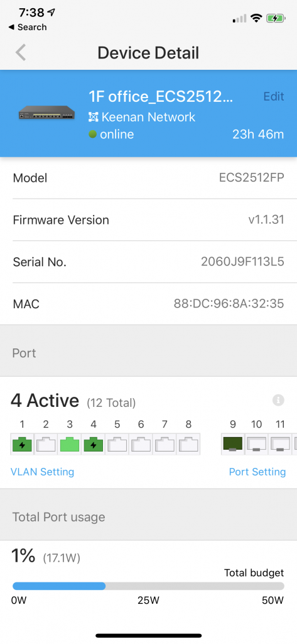Select active port 3 icon
Viewport: 297px width, 644px height.
[70, 445]
